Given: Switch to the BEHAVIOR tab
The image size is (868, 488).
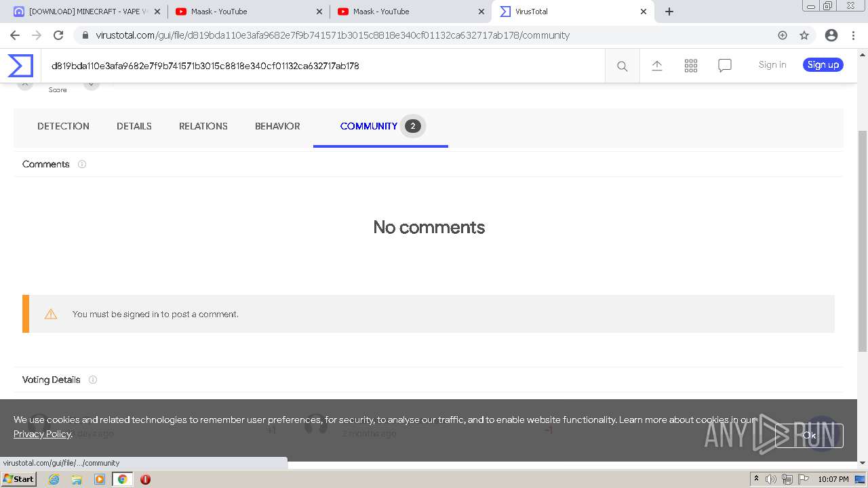Looking at the screenshot, I should tap(277, 126).
